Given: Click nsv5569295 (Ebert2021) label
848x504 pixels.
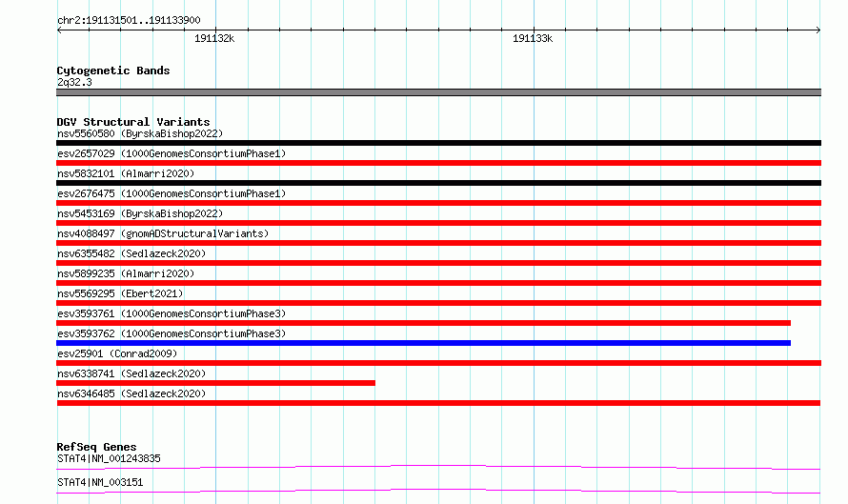Looking at the screenshot, I should tap(120, 293).
